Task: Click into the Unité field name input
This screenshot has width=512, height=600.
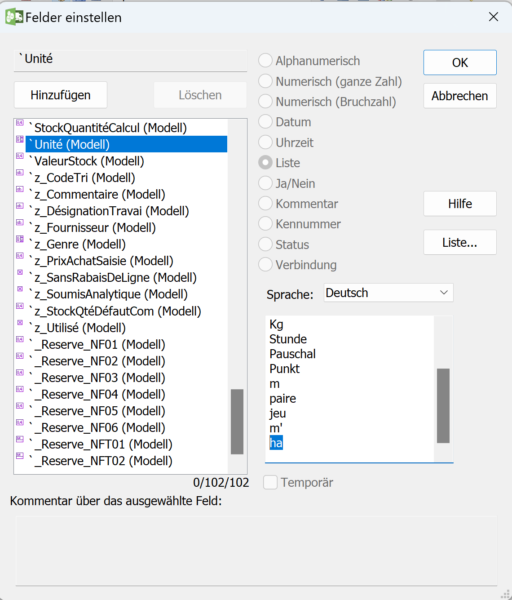Action: tap(130, 59)
